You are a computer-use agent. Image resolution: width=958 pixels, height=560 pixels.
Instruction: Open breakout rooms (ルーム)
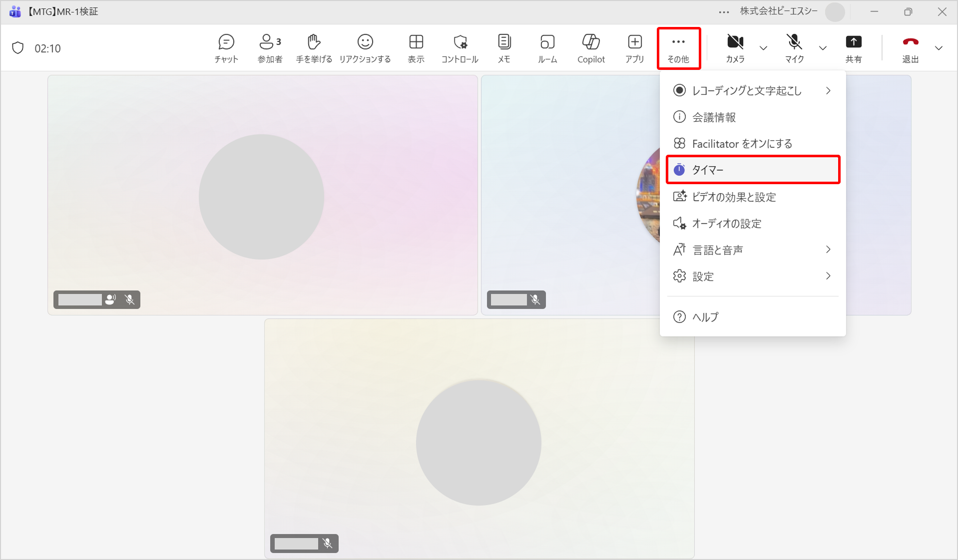[547, 48]
